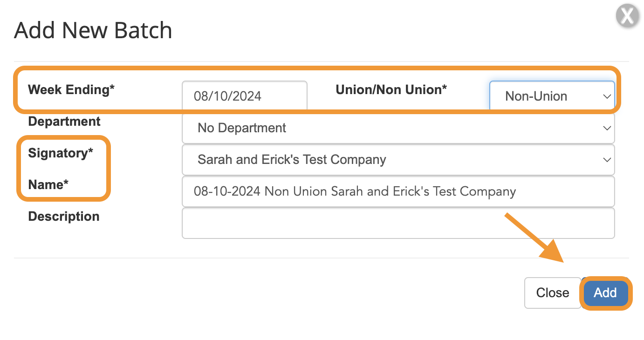
Task: Click the Department label
Action: click(64, 122)
